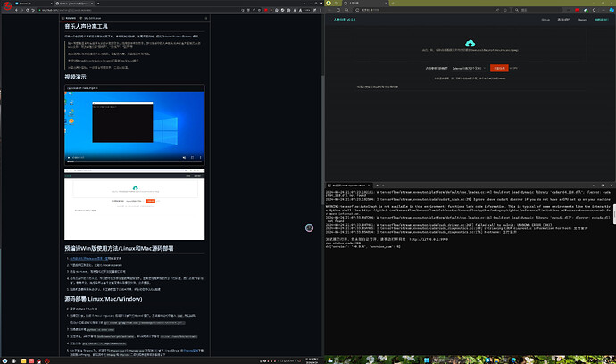The width and height of the screenshot is (616, 364).
Task: Open the README outline icon
Action: point(204,18)
